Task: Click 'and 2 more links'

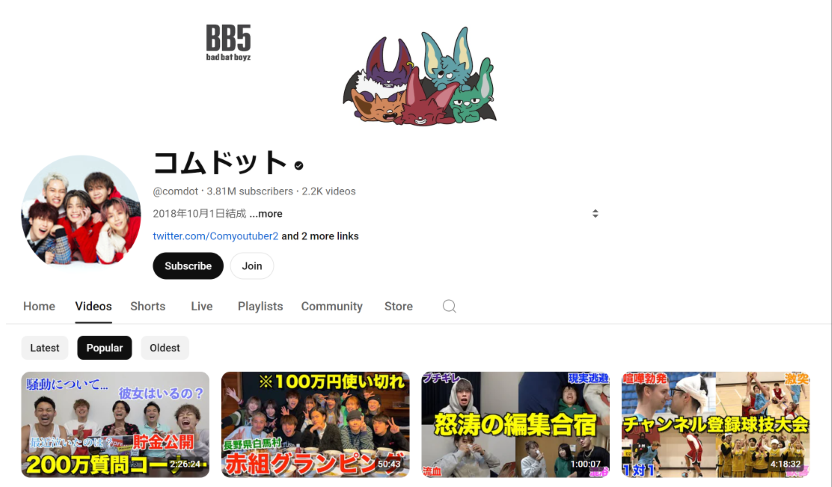Action: click(320, 236)
